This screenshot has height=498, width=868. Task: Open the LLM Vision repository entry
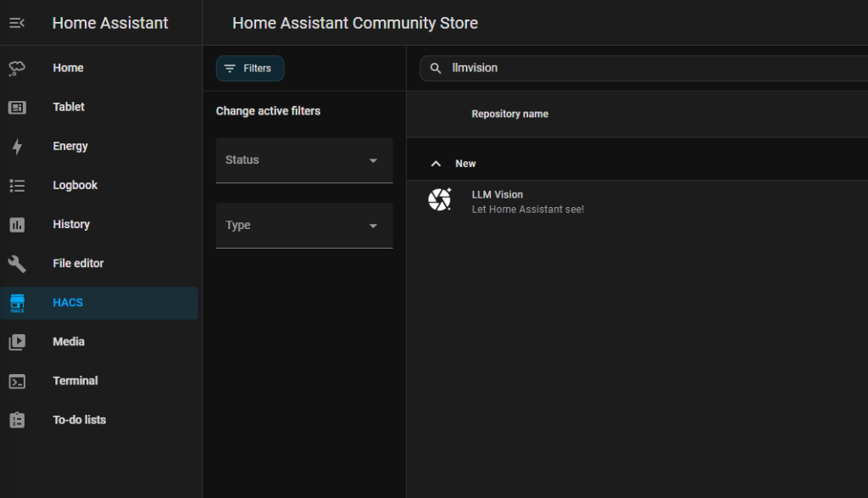[637, 201]
